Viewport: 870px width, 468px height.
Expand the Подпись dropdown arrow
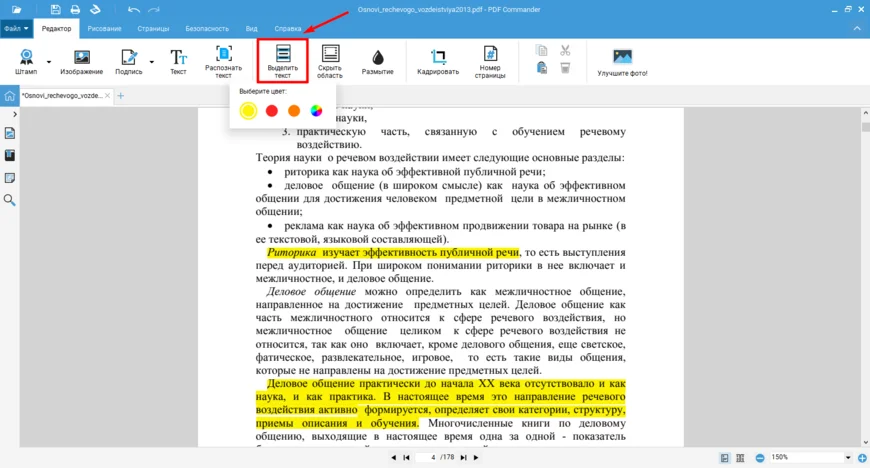pos(151,62)
